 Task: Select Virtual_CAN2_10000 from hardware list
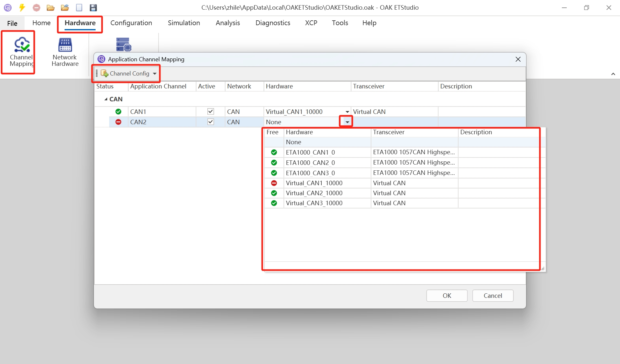coord(314,193)
